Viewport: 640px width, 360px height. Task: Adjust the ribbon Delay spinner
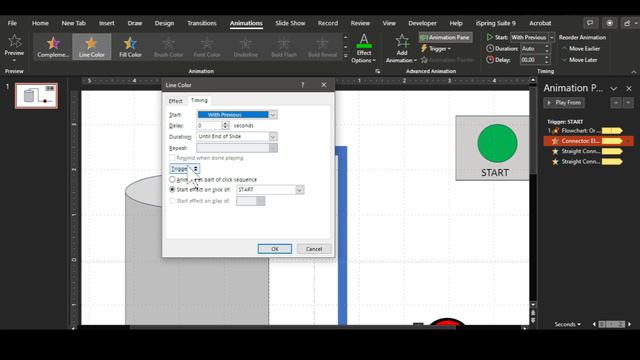point(547,60)
